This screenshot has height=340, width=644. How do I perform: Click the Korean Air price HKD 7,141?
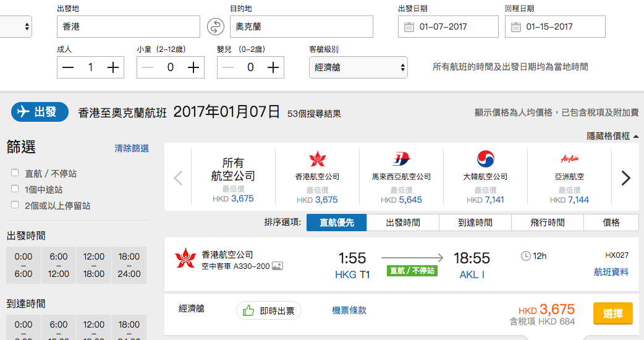coord(485,200)
